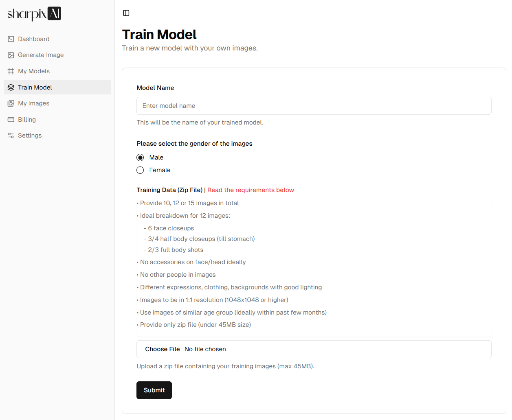
Task: Focus the Model Name input field
Action: [x=314, y=106]
